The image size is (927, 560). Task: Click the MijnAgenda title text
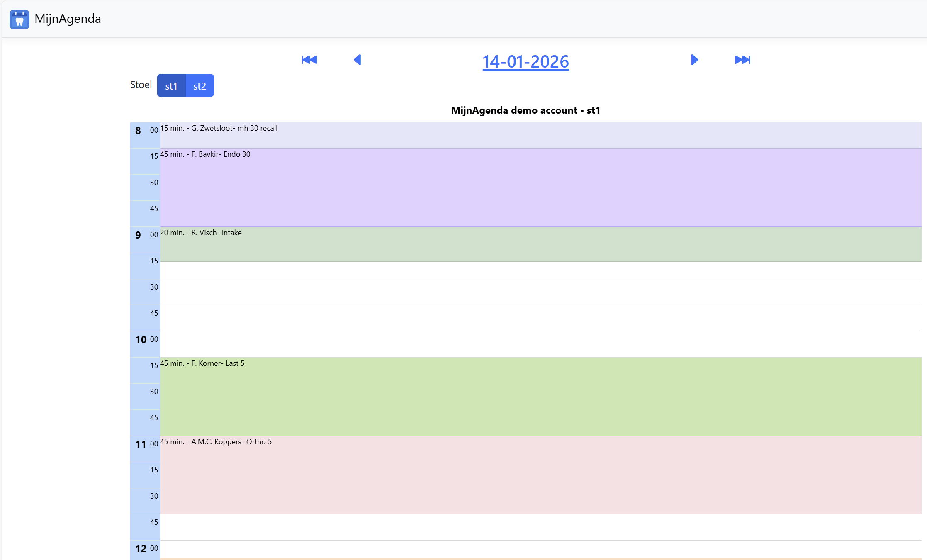coord(68,19)
